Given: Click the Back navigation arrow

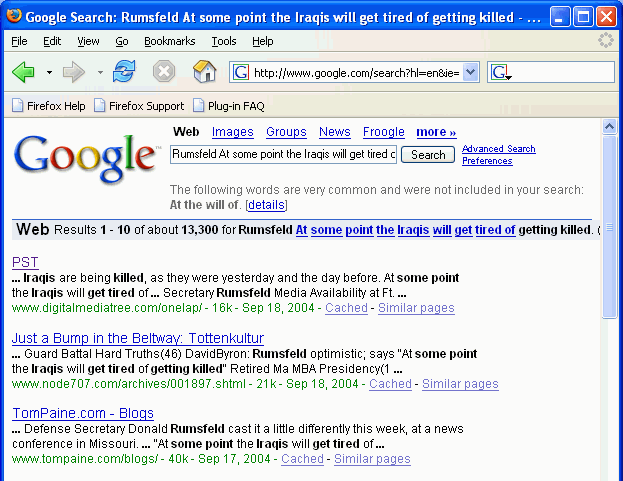Looking at the screenshot, I should coord(23,72).
